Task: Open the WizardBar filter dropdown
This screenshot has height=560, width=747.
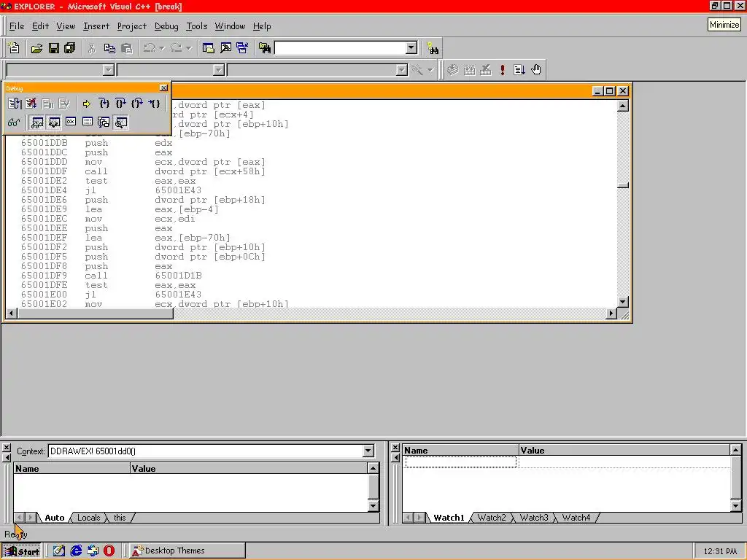Action: [x=219, y=70]
